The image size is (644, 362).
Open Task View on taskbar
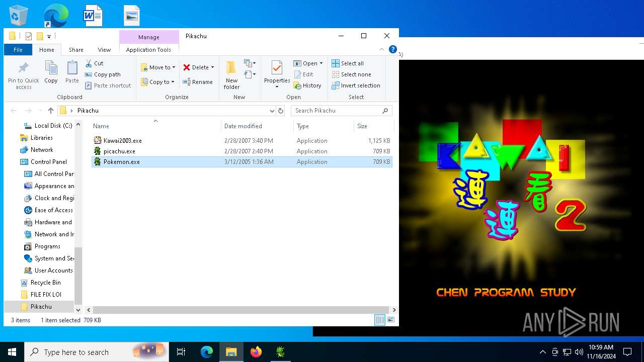(181, 352)
